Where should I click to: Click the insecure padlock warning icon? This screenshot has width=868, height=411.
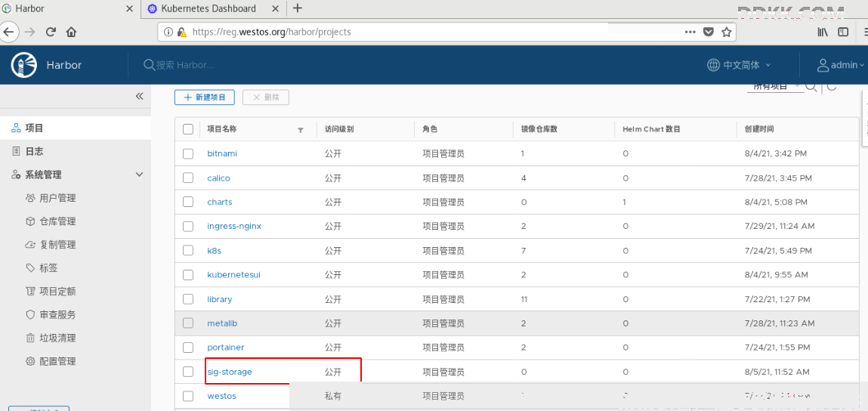point(181,32)
